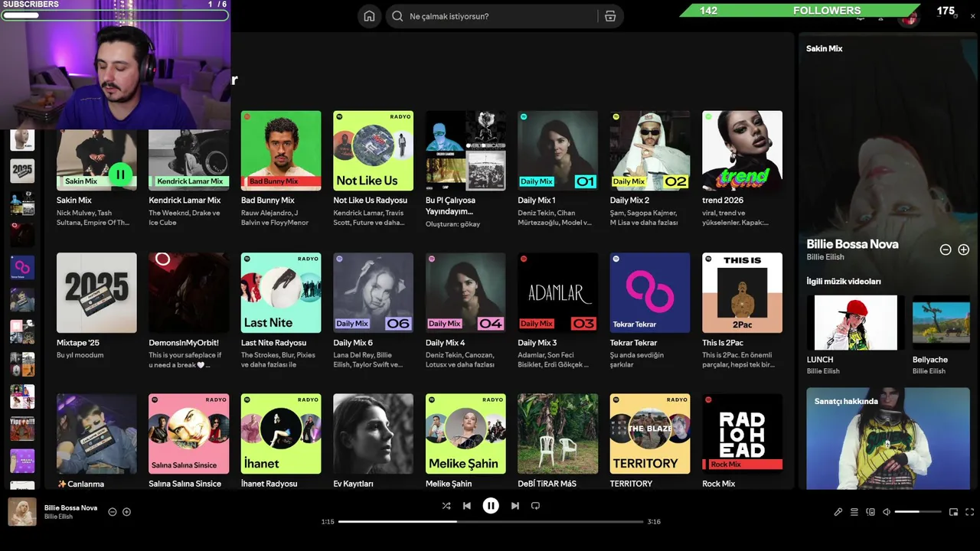Click plus icon next to bottom track title
Viewport: 980px width, 551px height.
pyautogui.click(x=127, y=512)
